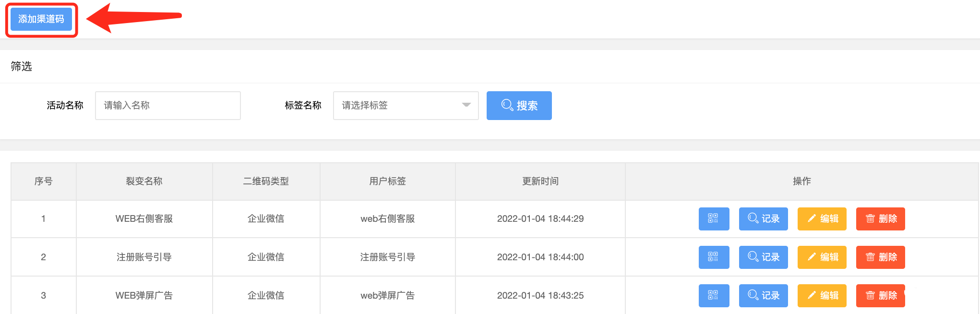Click 删除 on WEB弹屏广告 row
980x314 pixels.
pyautogui.click(x=880, y=296)
